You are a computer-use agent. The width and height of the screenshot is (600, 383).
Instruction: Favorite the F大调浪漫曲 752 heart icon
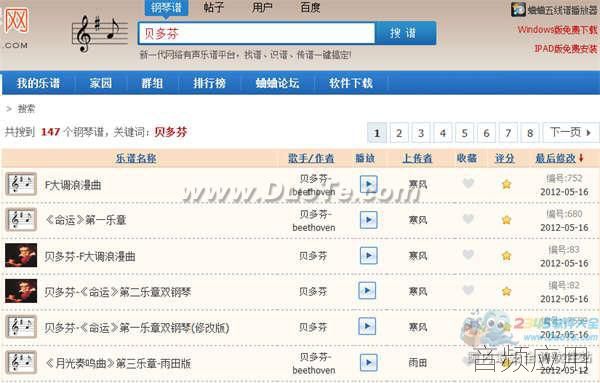(468, 183)
